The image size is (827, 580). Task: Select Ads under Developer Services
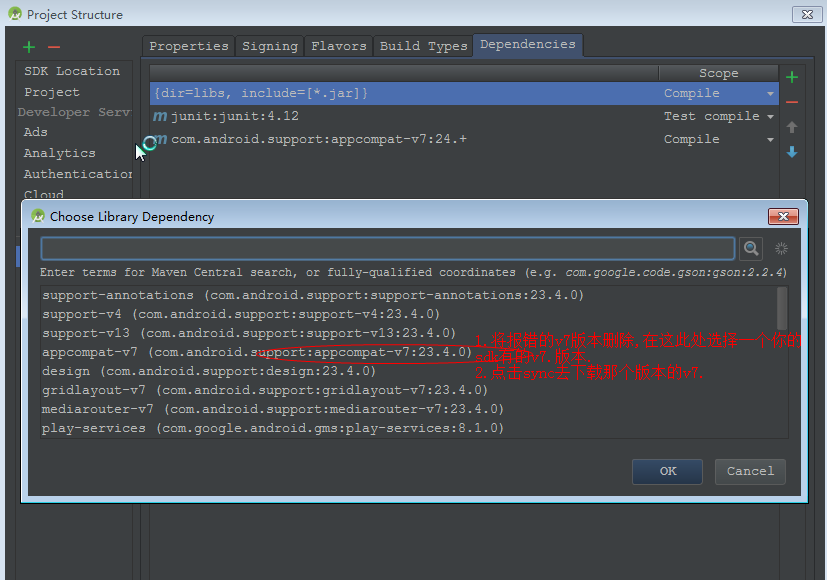click(x=36, y=132)
